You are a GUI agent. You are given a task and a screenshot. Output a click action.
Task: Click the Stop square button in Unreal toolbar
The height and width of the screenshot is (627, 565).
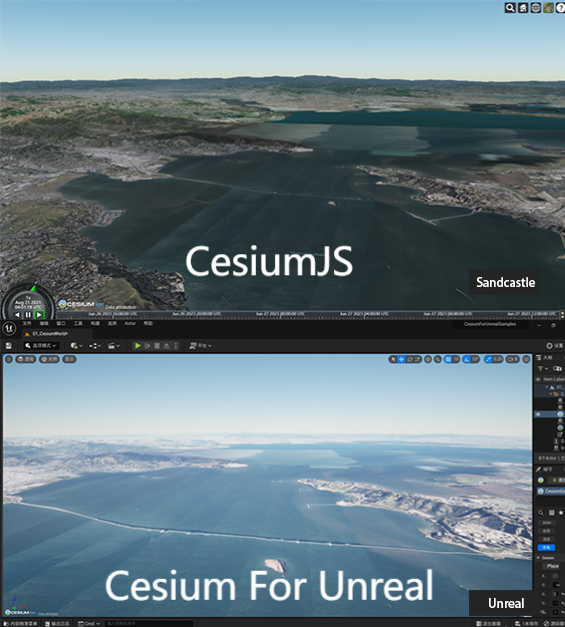coord(157,345)
